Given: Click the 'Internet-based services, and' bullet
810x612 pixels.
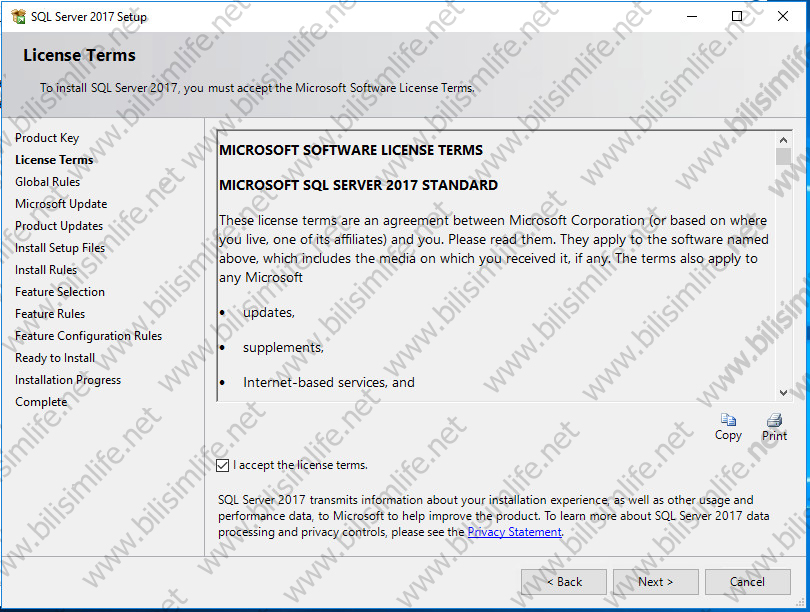Looking at the screenshot, I should [x=329, y=383].
